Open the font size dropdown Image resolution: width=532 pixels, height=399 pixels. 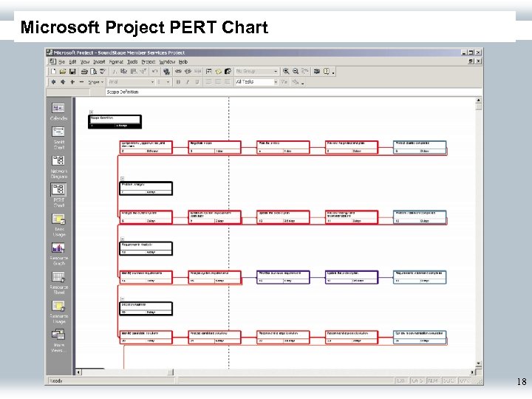click(x=168, y=82)
